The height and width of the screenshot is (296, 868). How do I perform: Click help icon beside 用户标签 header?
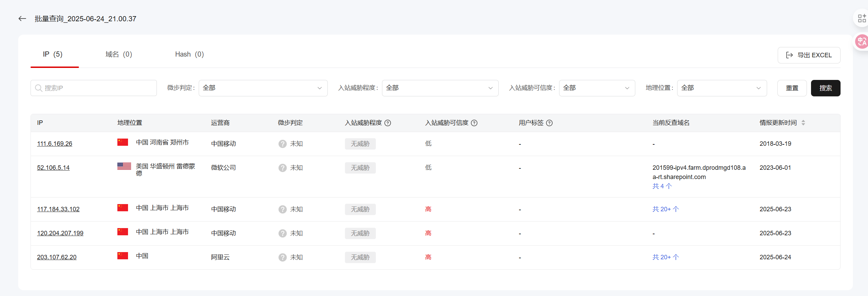point(549,123)
